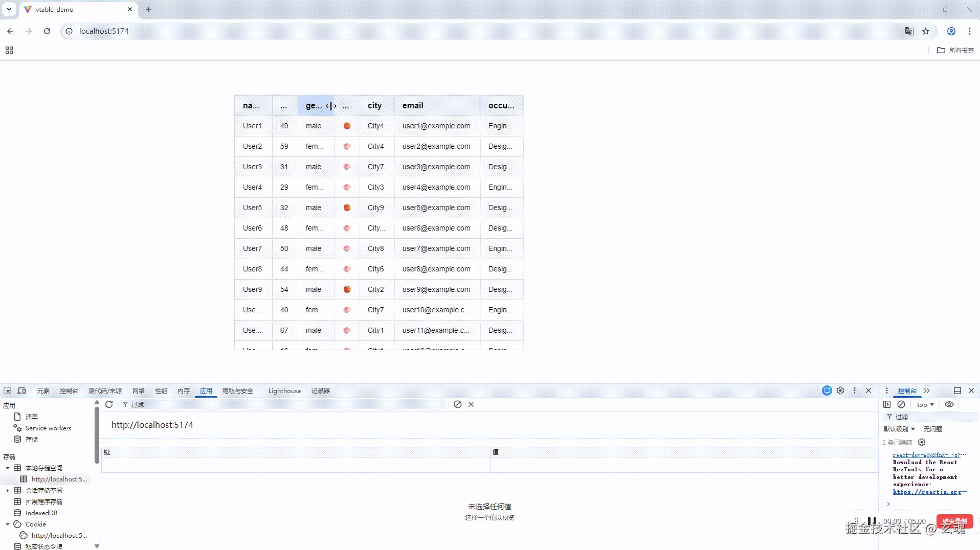
Task: Click the browser back arrow
Action: [10, 31]
